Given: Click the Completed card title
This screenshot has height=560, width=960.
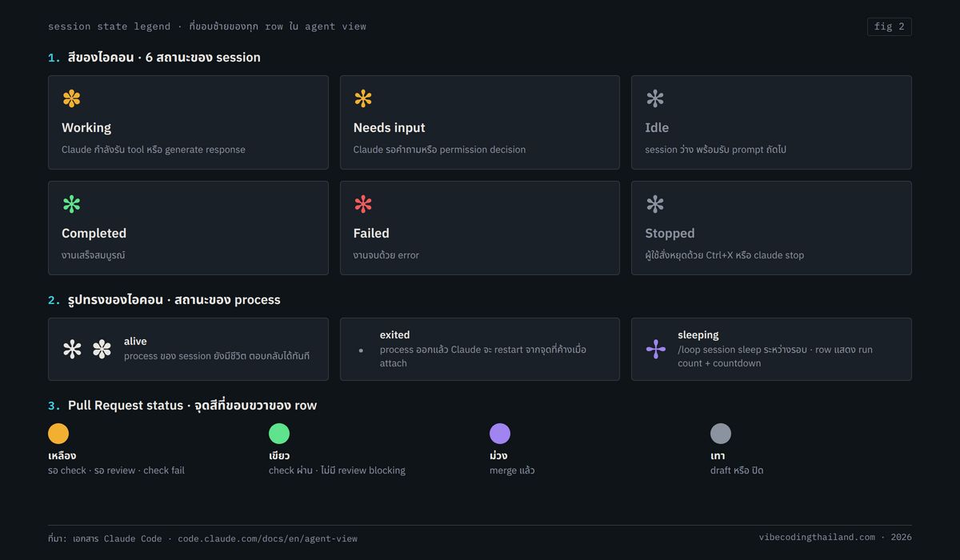Looking at the screenshot, I should click(x=94, y=233).
